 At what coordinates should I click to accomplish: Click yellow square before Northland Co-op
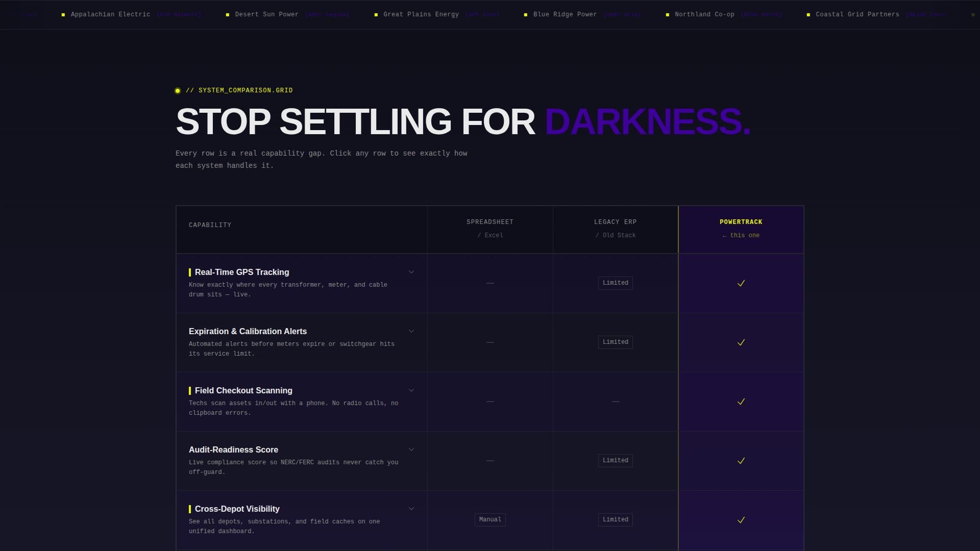pyautogui.click(x=668, y=15)
